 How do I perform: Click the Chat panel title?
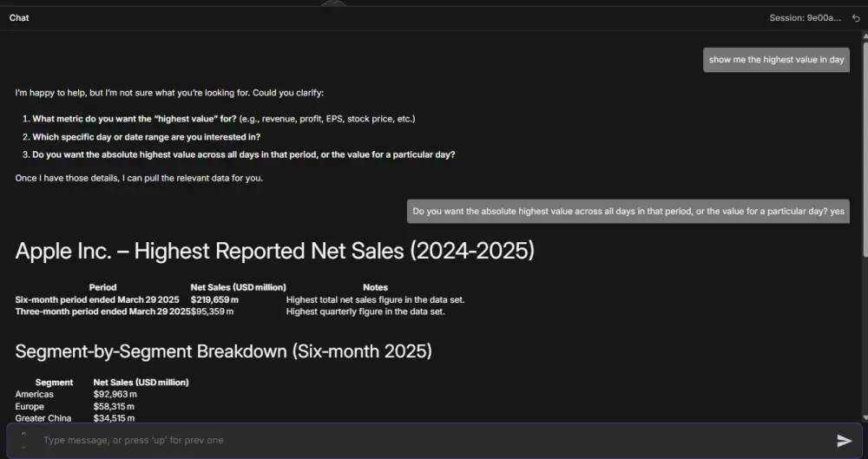[19, 17]
